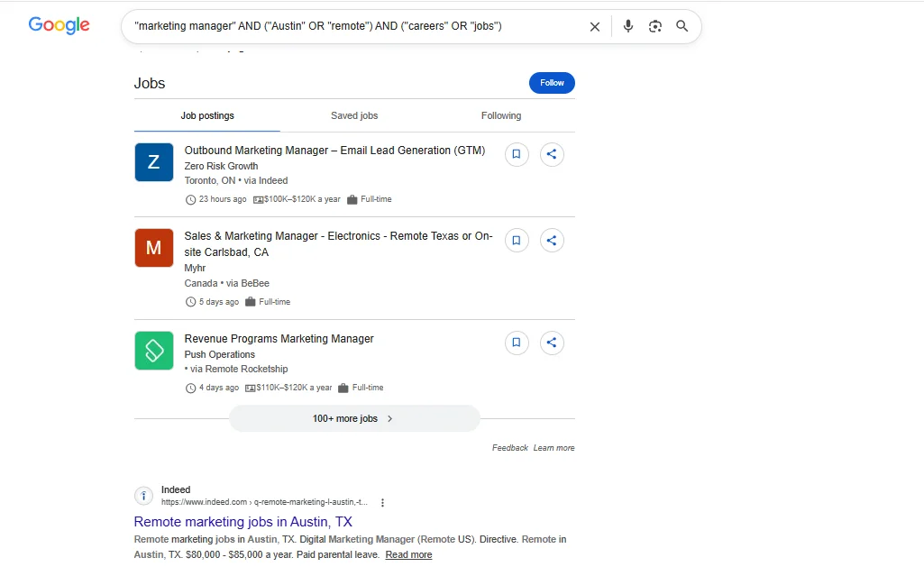Click the 'Myhr' company name
The width and height of the screenshot is (924, 576).
(195, 268)
